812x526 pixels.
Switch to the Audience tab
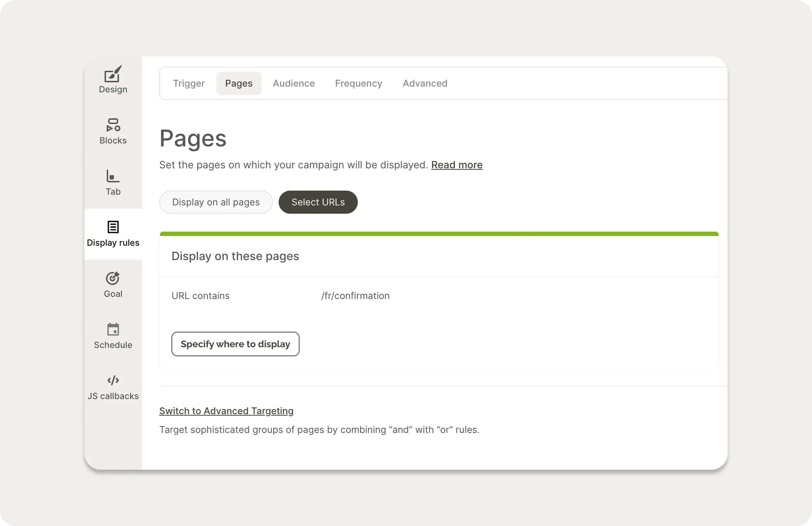[293, 83]
